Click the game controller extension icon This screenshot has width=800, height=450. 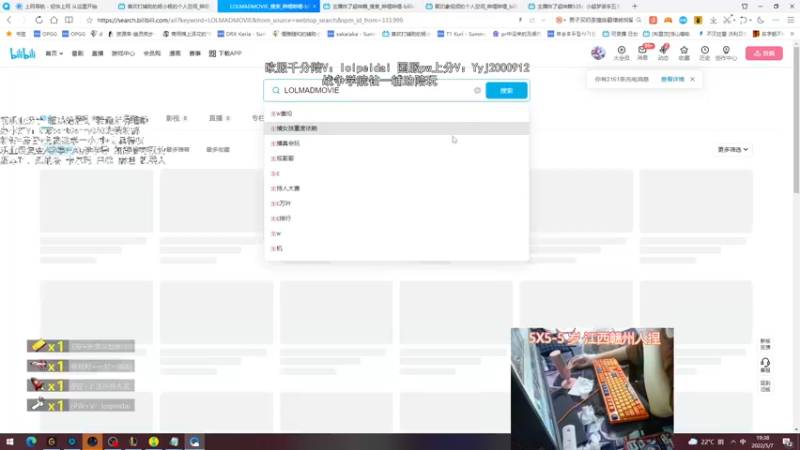(x=668, y=20)
